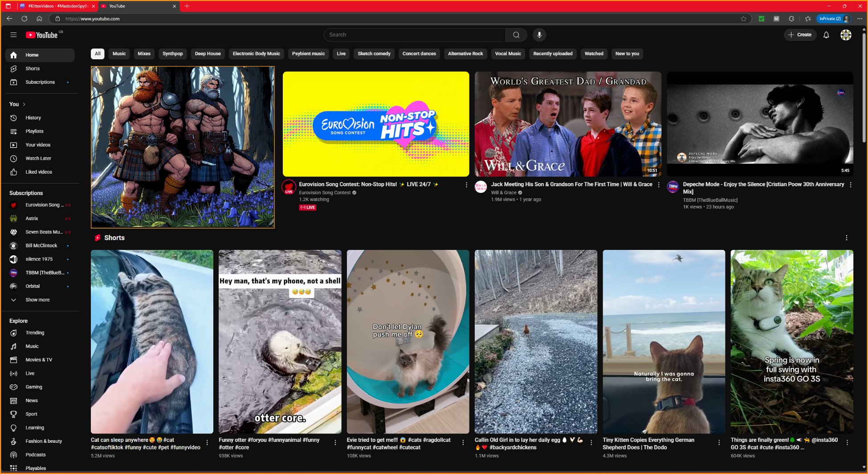Select the Deep House filter chip
The image size is (868, 474).
pyautogui.click(x=208, y=54)
